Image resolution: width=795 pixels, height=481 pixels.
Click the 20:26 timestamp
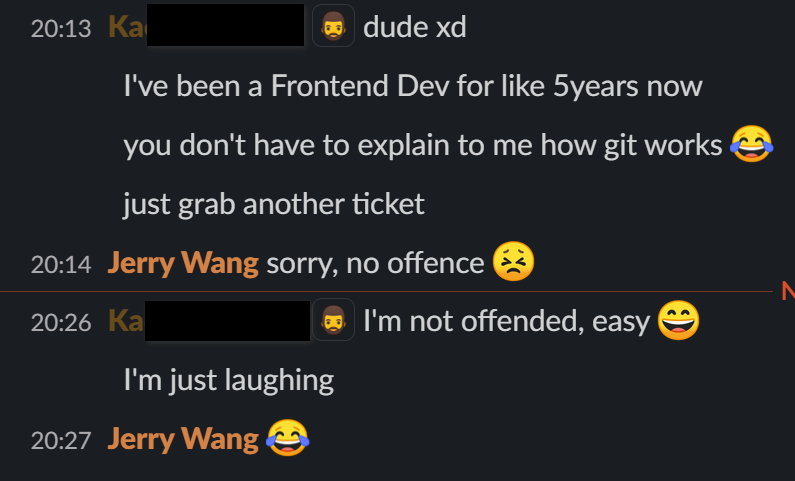click(61, 323)
